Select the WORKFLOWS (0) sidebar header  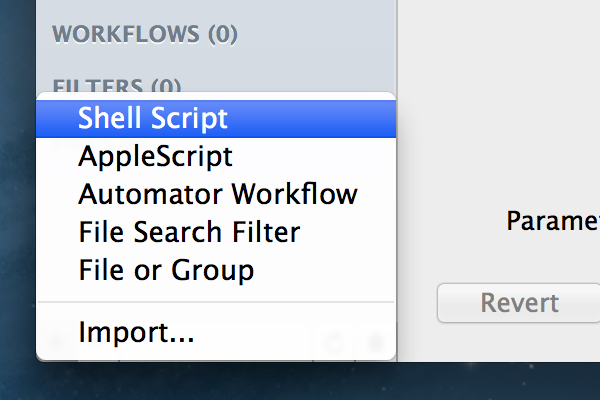(x=145, y=34)
